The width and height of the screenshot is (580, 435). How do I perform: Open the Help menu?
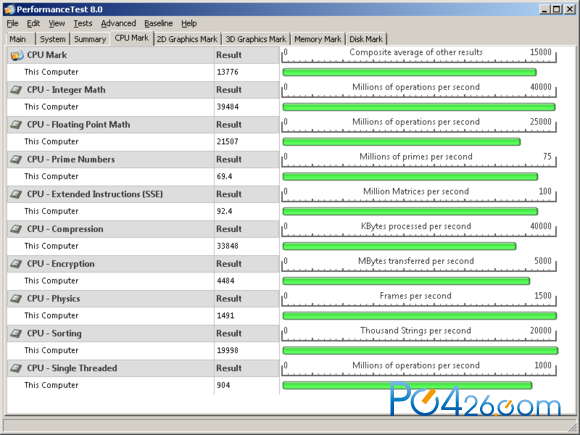coord(189,23)
